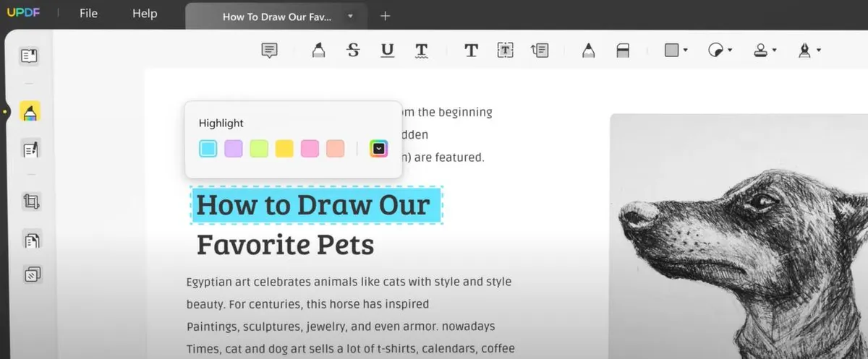The width and height of the screenshot is (868, 359).
Task: Select the highlighter tool in toolbar
Action: tap(318, 50)
